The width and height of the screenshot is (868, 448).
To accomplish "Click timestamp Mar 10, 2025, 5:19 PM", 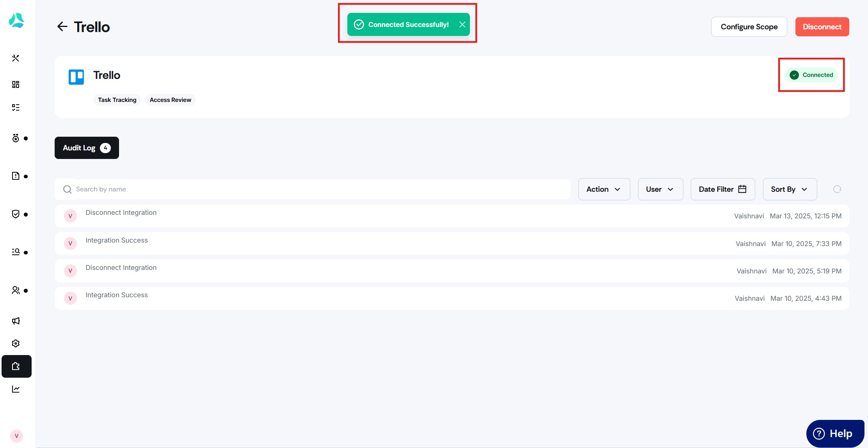I will coord(807,271).
